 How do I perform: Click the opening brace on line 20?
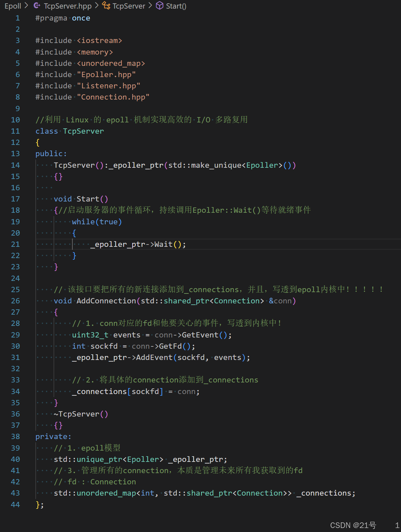pyautogui.click(x=74, y=233)
